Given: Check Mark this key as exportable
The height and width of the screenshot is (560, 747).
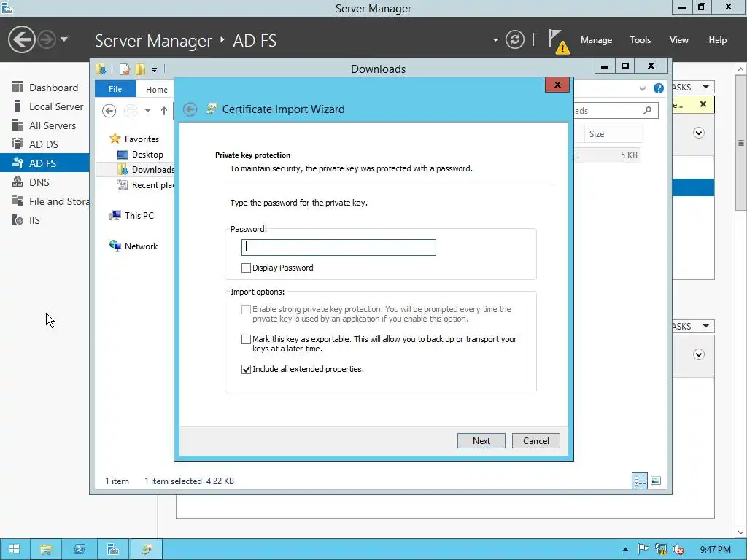Looking at the screenshot, I should tap(246, 339).
